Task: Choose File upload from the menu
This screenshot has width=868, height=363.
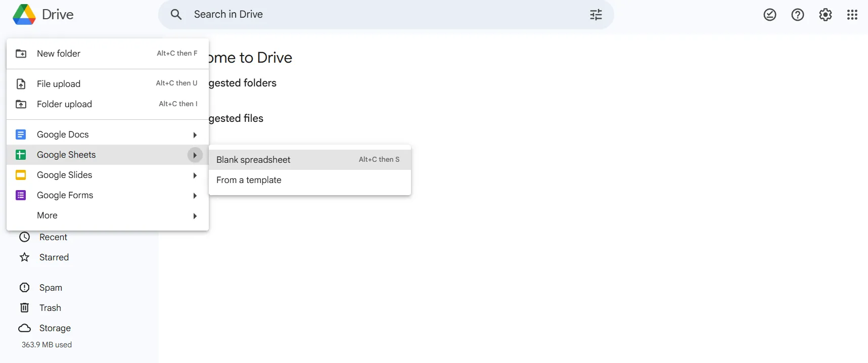Action: (108, 84)
